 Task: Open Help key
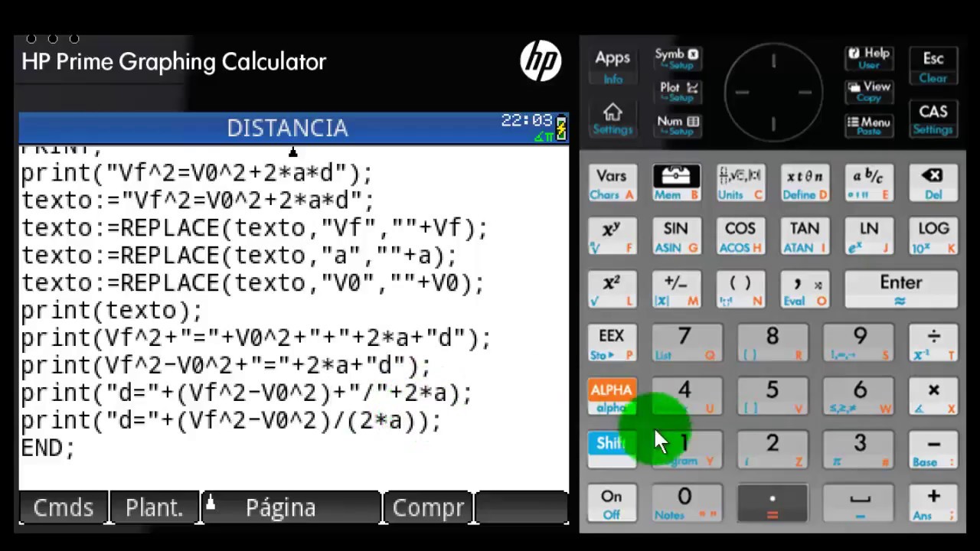[869, 57]
